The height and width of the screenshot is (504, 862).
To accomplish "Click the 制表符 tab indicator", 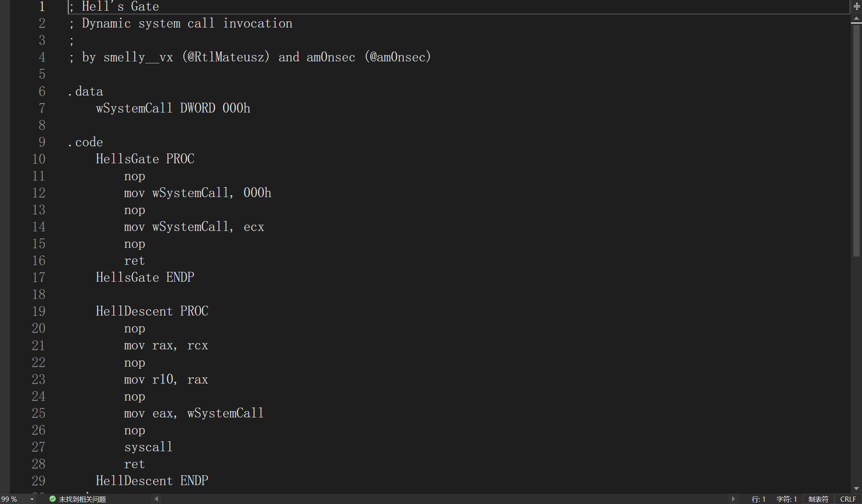I will (818, 499).
